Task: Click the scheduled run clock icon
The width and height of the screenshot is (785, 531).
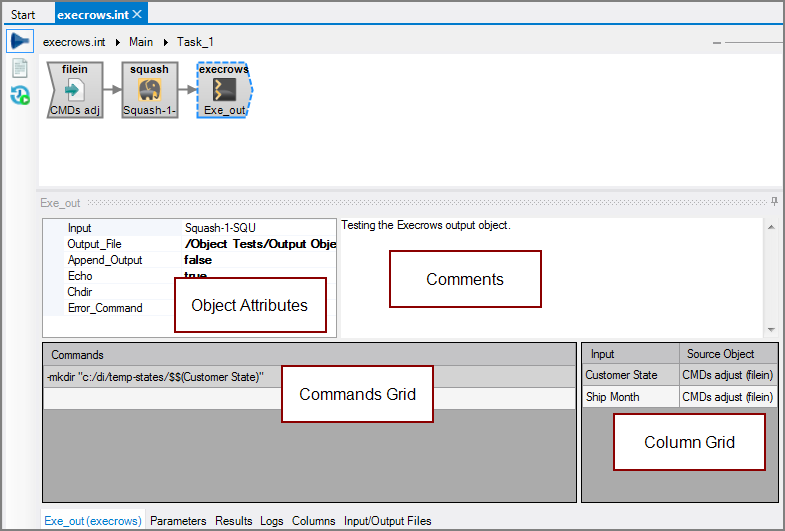Action: pyautogui.click(x=19, y=96)
